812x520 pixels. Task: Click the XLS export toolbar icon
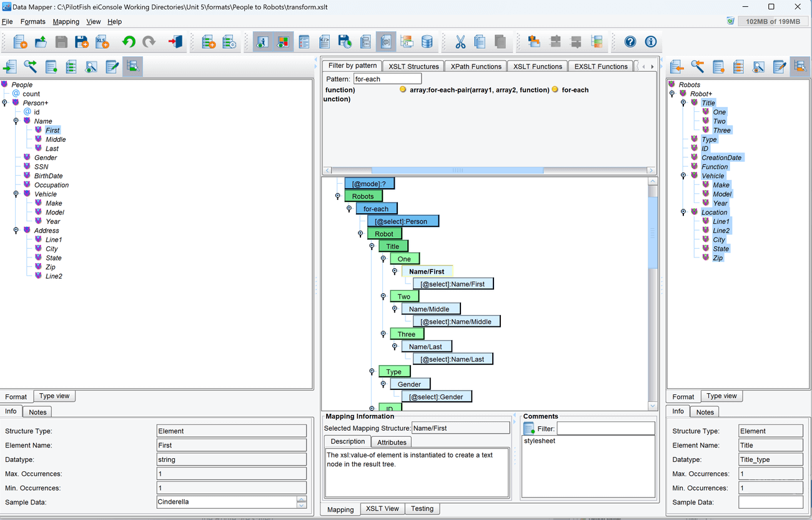pos(102,42)
